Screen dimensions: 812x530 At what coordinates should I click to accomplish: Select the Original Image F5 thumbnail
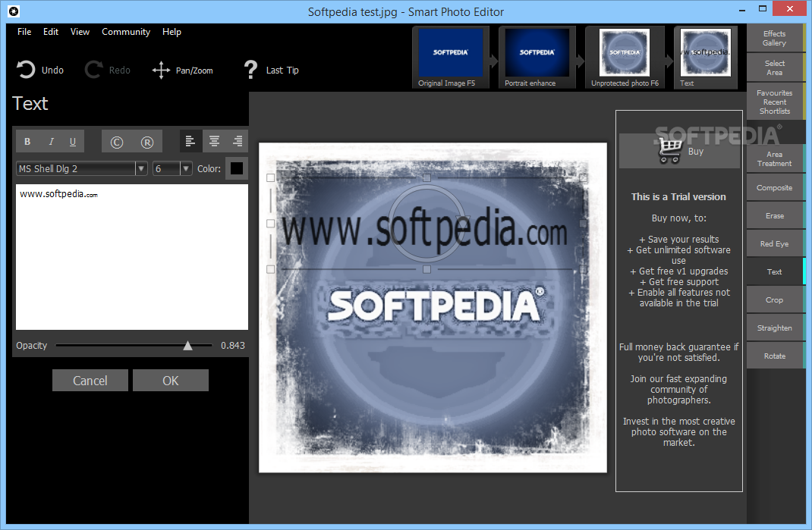451,58
